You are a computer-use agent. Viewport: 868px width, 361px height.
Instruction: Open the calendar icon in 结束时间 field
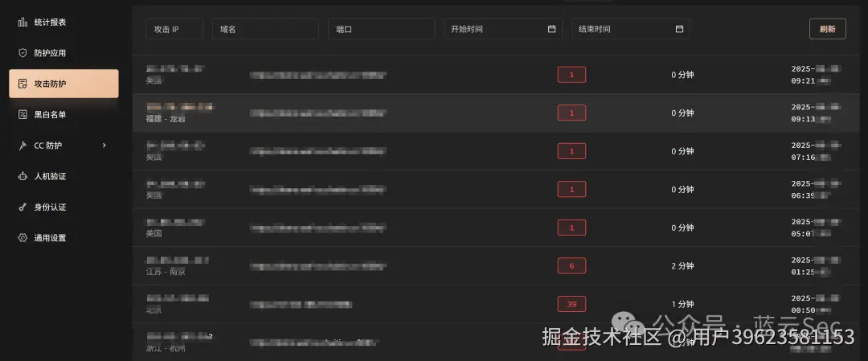pos(679,29)
